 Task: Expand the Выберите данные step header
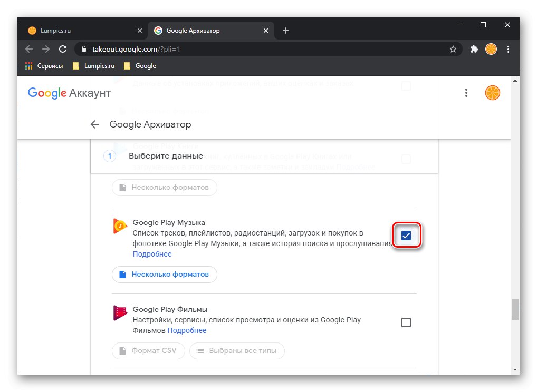[166, 156]
